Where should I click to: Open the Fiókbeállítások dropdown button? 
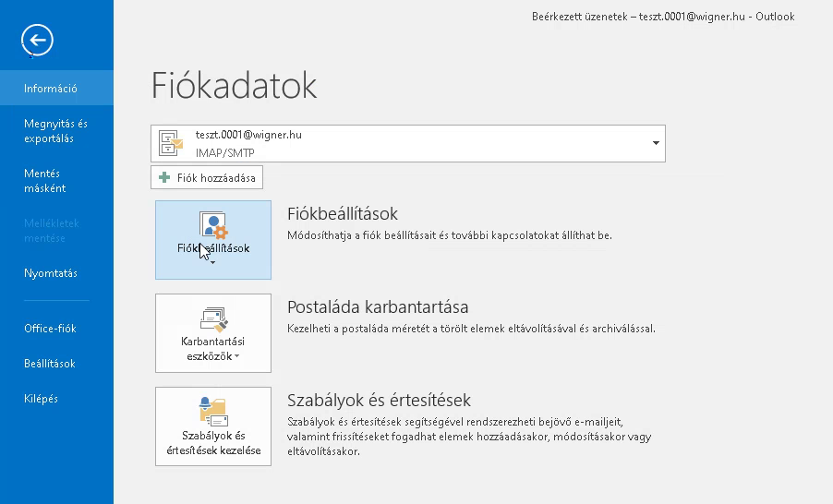coord(213,239)
